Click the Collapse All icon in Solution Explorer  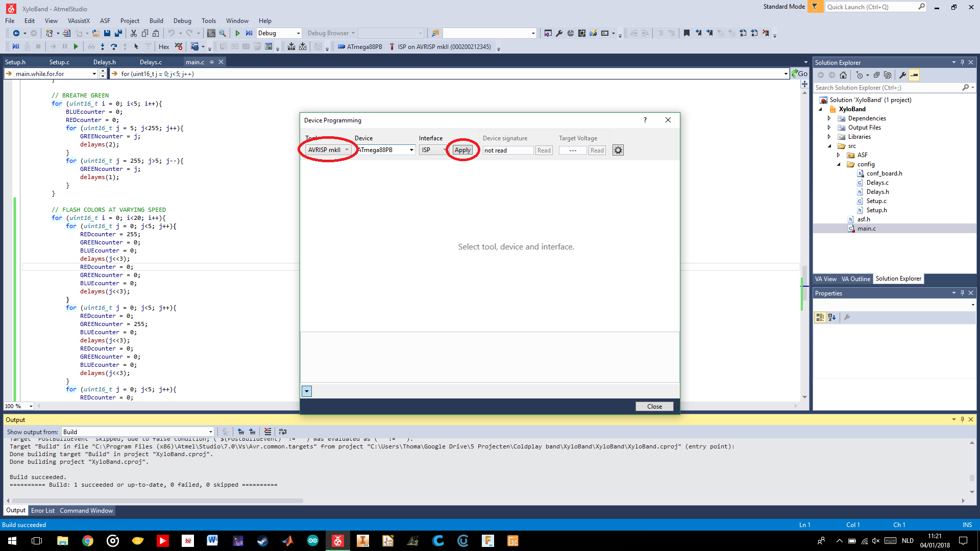point(876,75)
